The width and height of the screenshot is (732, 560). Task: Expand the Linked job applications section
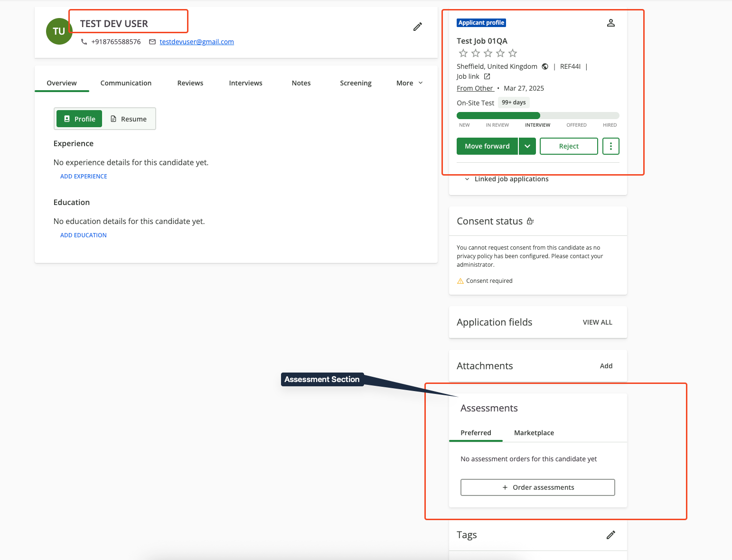pos(467,179)
